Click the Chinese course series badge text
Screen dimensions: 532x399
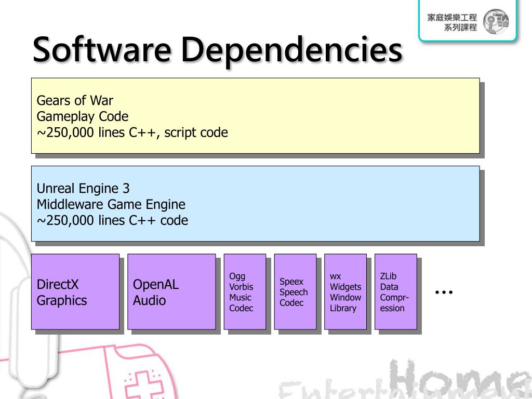click(452, 22)
